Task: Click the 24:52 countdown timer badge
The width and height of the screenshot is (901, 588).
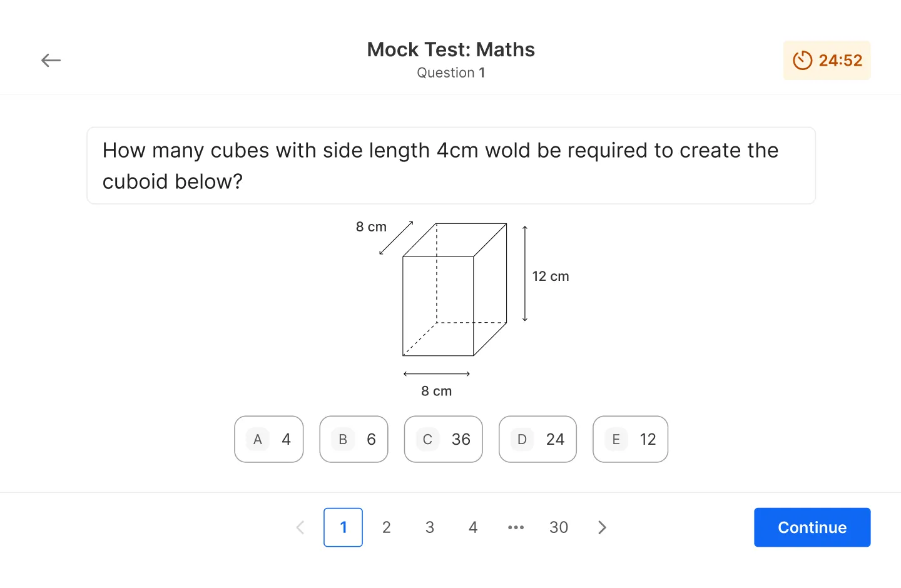Action: (827, 60)
